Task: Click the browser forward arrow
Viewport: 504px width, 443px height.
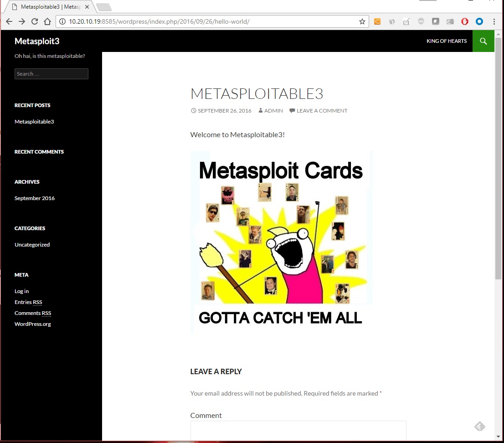Action: [22, 21]
